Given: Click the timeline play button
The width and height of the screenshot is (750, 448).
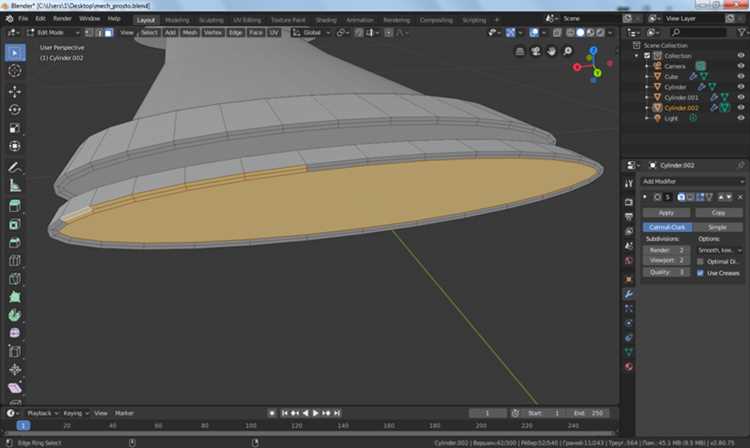Looking at the screenshot, I should click(316, 413).
